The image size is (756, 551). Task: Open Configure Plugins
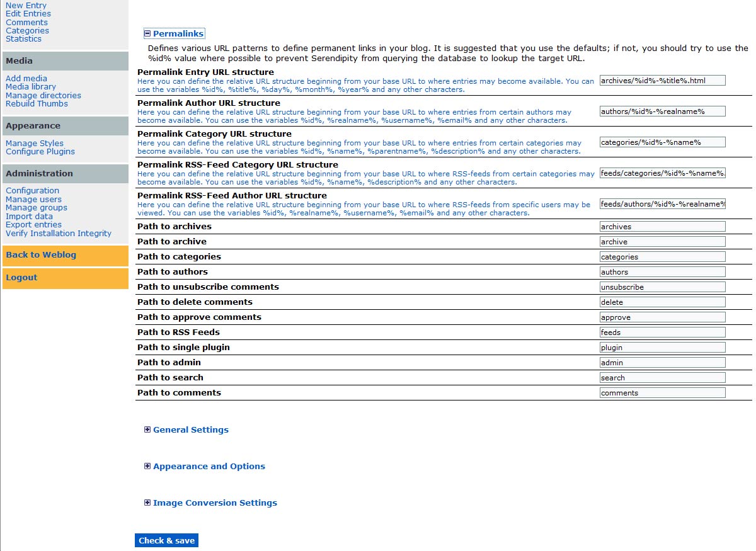pos(40,151)
